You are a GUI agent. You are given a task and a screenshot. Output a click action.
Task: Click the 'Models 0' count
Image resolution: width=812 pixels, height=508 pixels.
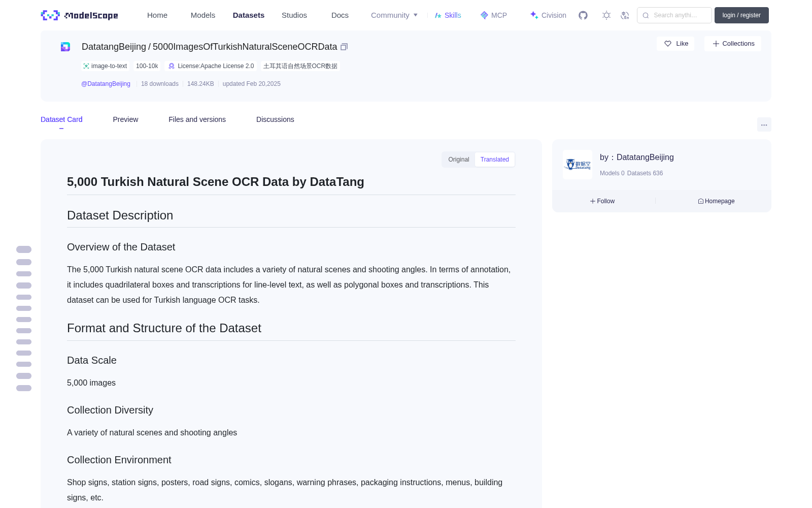[612, 173]
